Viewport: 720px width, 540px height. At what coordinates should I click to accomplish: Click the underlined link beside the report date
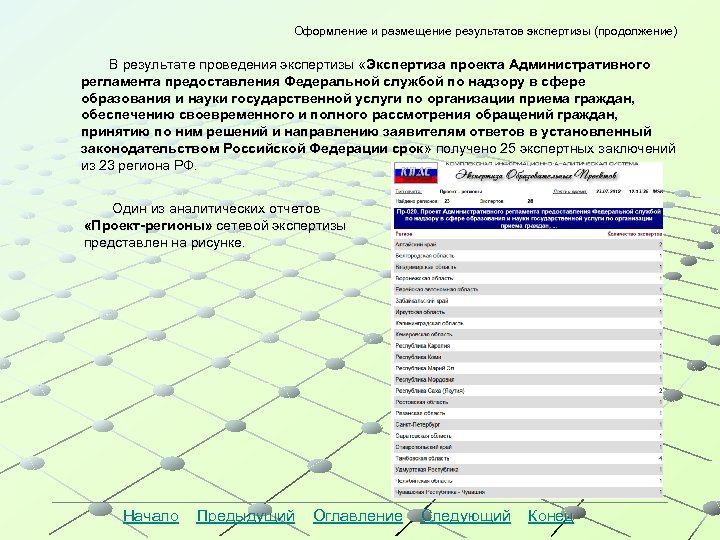[x=570, y=191]
